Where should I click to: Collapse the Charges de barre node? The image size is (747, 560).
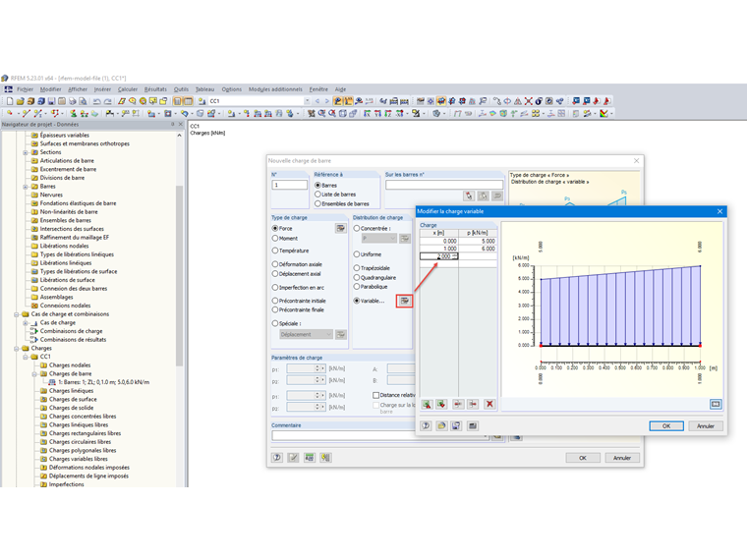coord(34,374)
